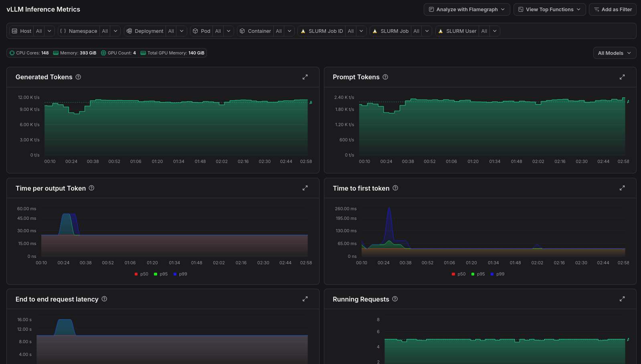Toggle p95 series in Time per output Token legend
The width and height of the screenshot is (641, 364).
point(161,274)
